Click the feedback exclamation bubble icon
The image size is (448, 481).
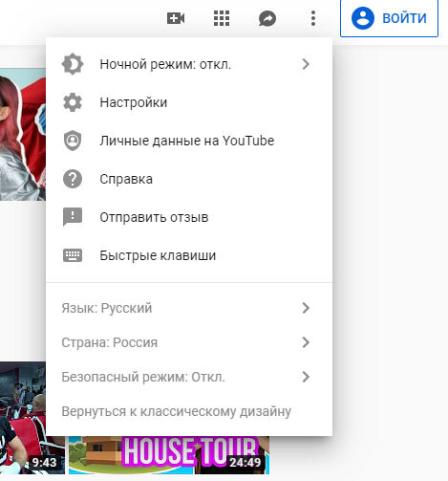(73, 217)
